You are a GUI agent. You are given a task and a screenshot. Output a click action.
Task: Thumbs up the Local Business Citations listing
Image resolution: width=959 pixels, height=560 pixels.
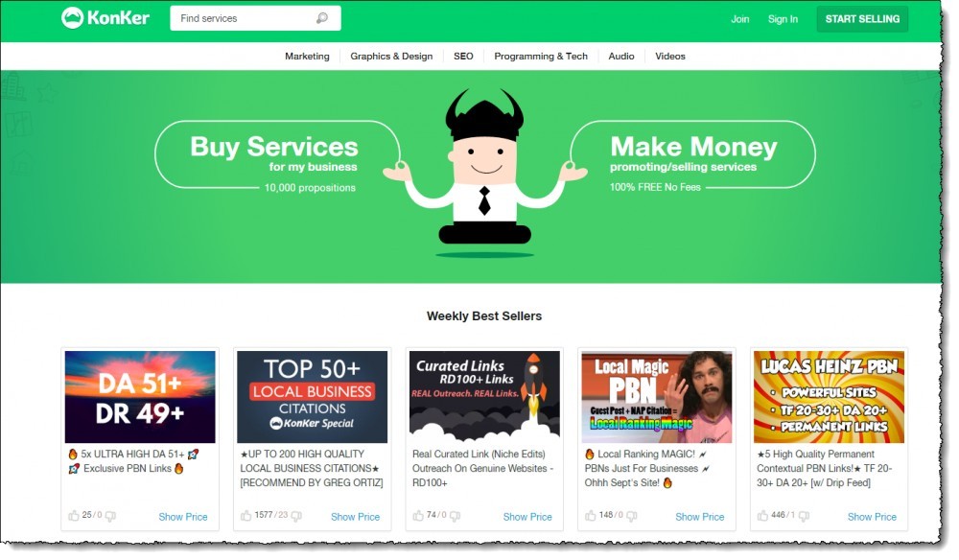tap(246, 516)
